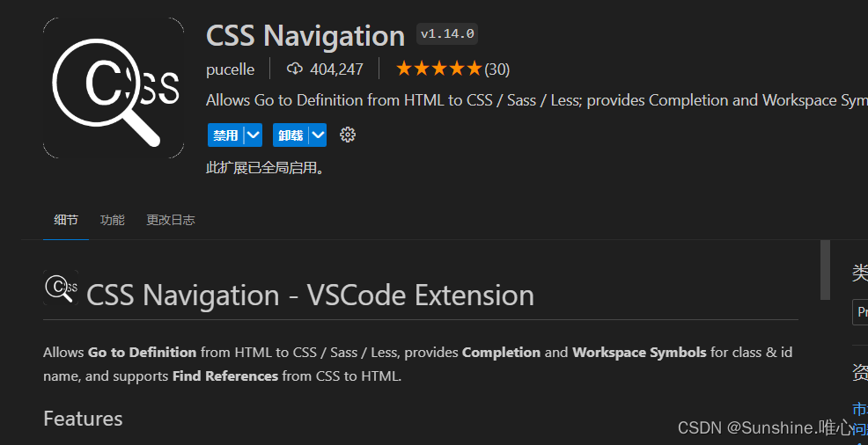Click the extension description under the publisher
868x445 pixels.
[537, 100]
